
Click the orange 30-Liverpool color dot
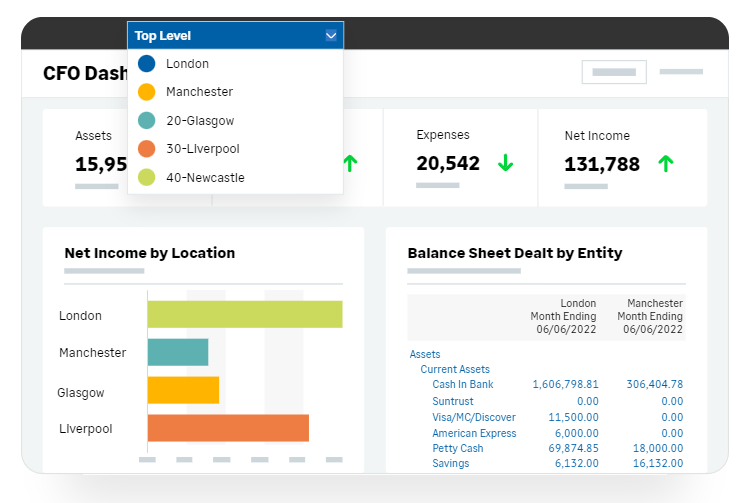(147, 148)
